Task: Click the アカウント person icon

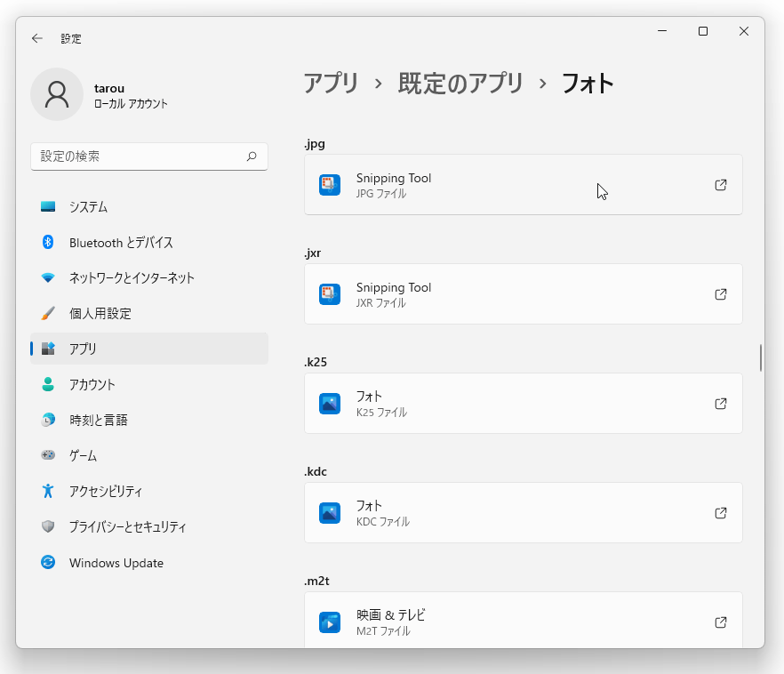Action: coord(48,384)
